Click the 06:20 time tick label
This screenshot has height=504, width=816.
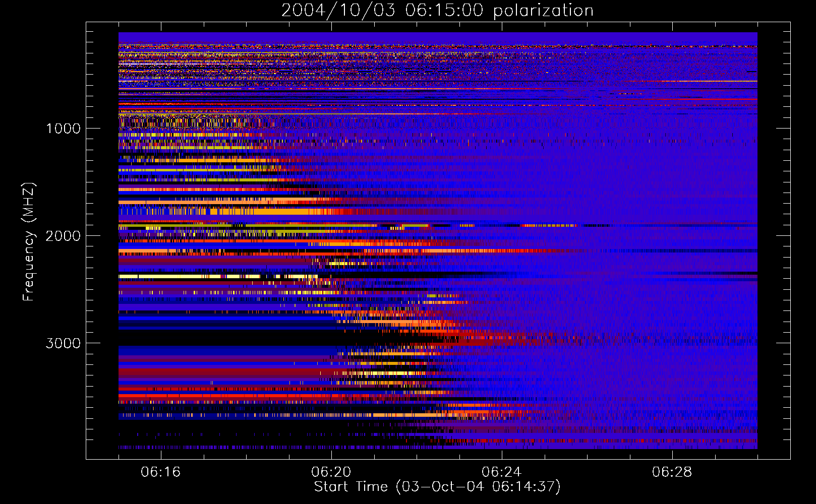[x=331, y=472]
